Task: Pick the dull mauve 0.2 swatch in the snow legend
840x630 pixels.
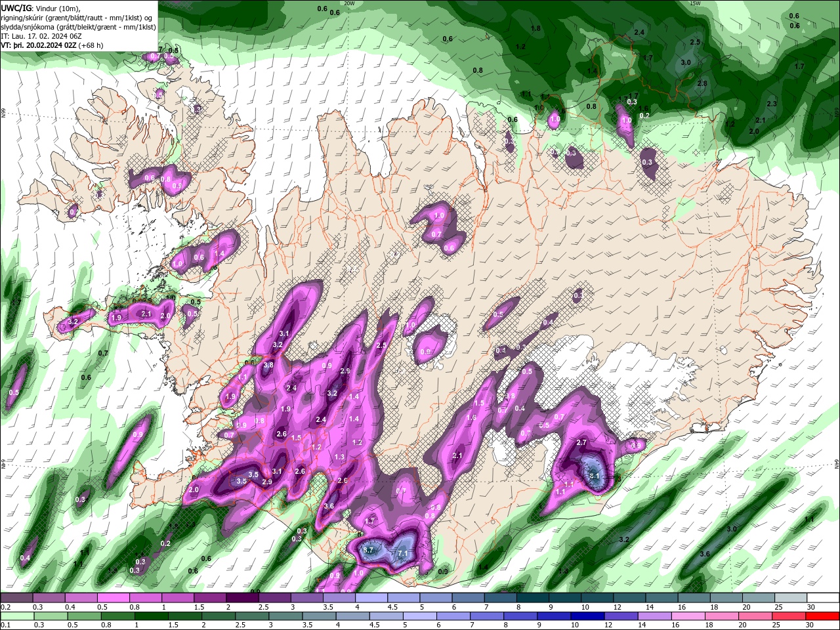Action: coord(16,598)
